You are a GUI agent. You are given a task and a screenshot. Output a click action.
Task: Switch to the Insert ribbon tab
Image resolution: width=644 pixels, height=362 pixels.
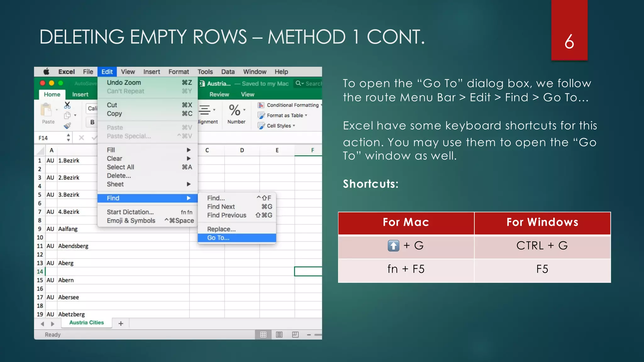(x=80, y=94)
